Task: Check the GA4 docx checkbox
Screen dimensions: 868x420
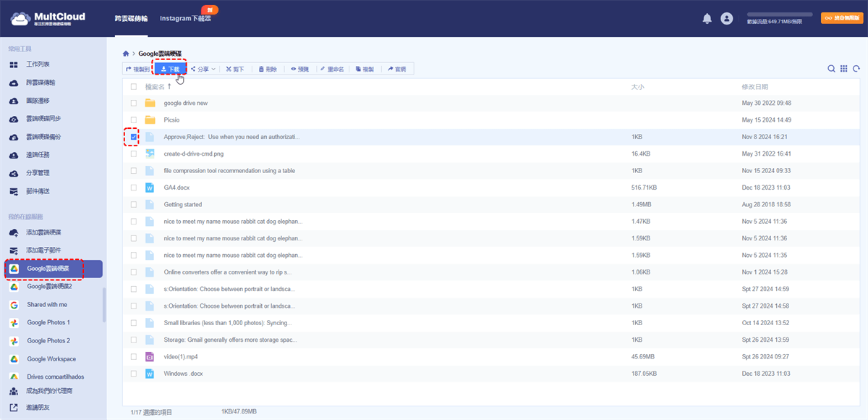Action: pos(134,188)
